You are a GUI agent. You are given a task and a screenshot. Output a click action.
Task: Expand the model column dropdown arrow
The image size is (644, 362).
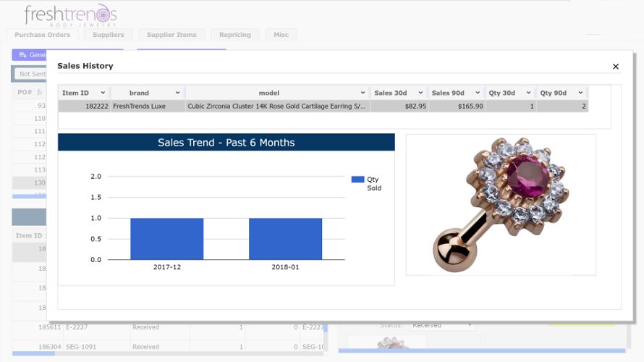click(363, 93)
